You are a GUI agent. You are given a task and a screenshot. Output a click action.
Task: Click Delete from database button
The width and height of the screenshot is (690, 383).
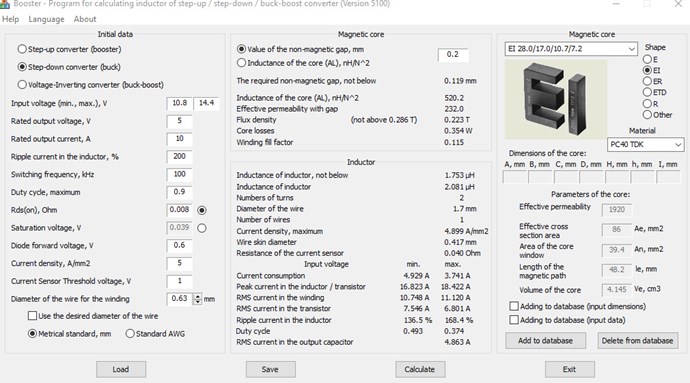pyautogui.click(x=638, y=340)
